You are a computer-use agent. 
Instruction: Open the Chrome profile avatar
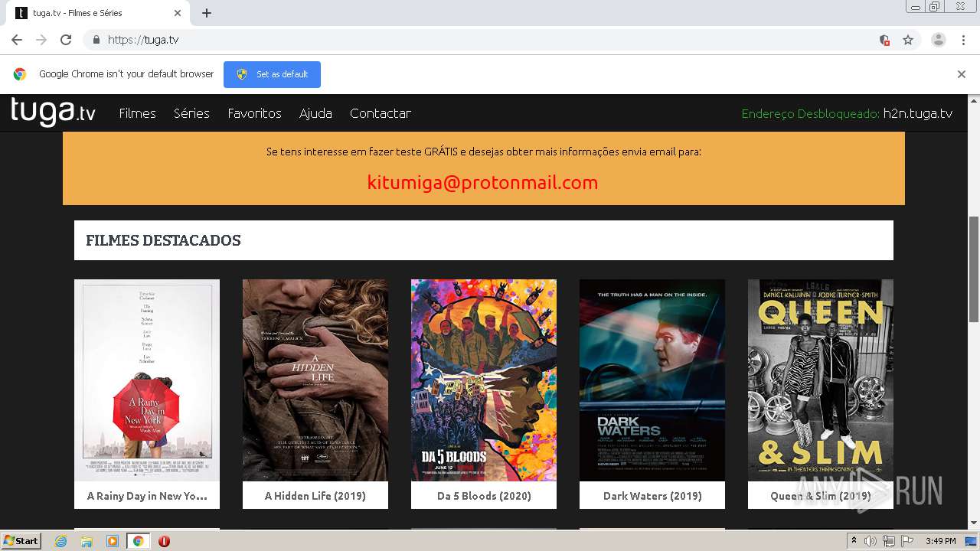pyautogui.click(x=939, y=40)
